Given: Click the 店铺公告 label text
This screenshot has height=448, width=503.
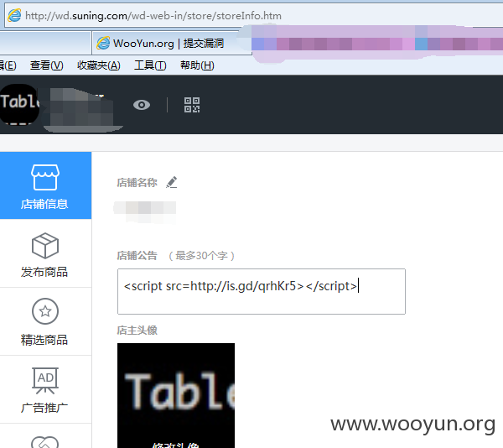Looking at the screenshot, I should pyautogui.click(x=137, y=256).
